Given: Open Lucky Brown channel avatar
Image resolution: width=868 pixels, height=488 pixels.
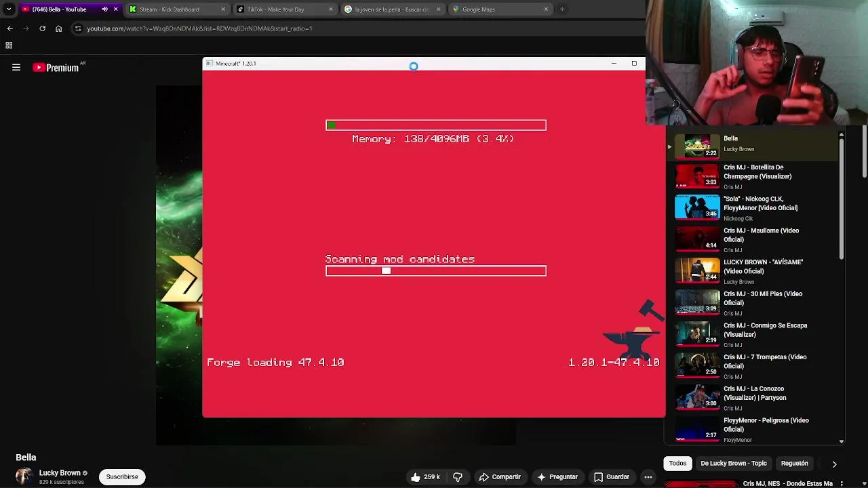Looking at the screenshot, I should pyautogui.click(x=24, y=476).
